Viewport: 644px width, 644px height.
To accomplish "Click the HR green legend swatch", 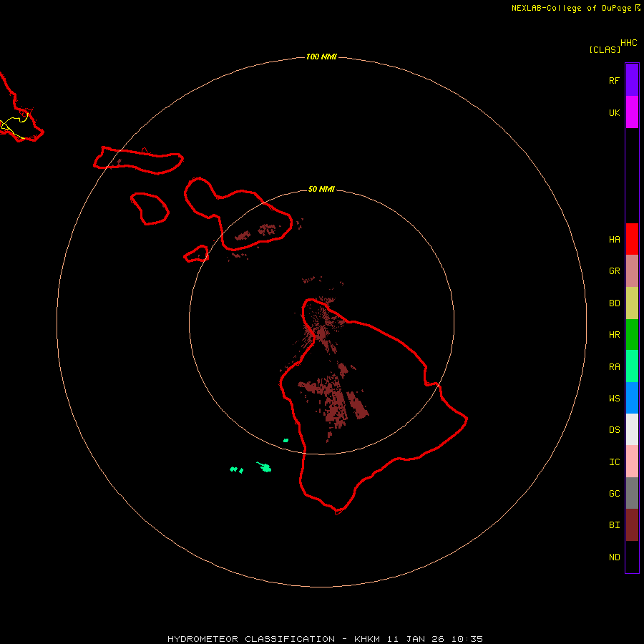I will tap(632, 335).
